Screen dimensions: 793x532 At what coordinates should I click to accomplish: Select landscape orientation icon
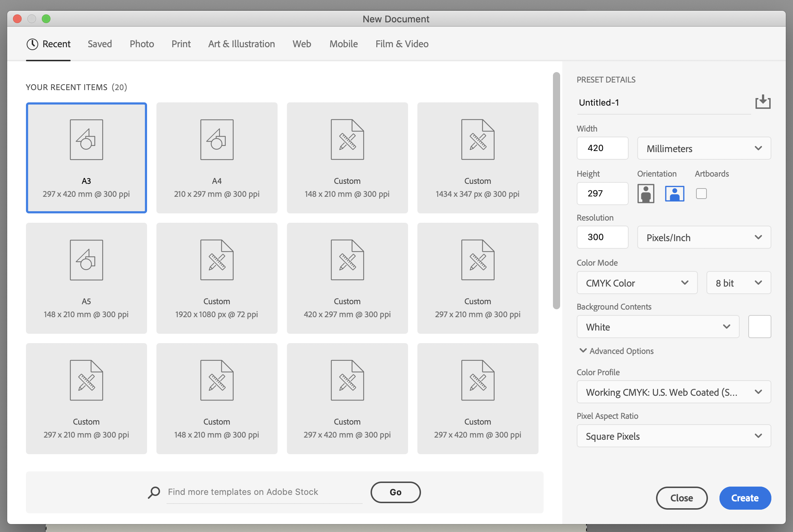click(x=674, y=194)
